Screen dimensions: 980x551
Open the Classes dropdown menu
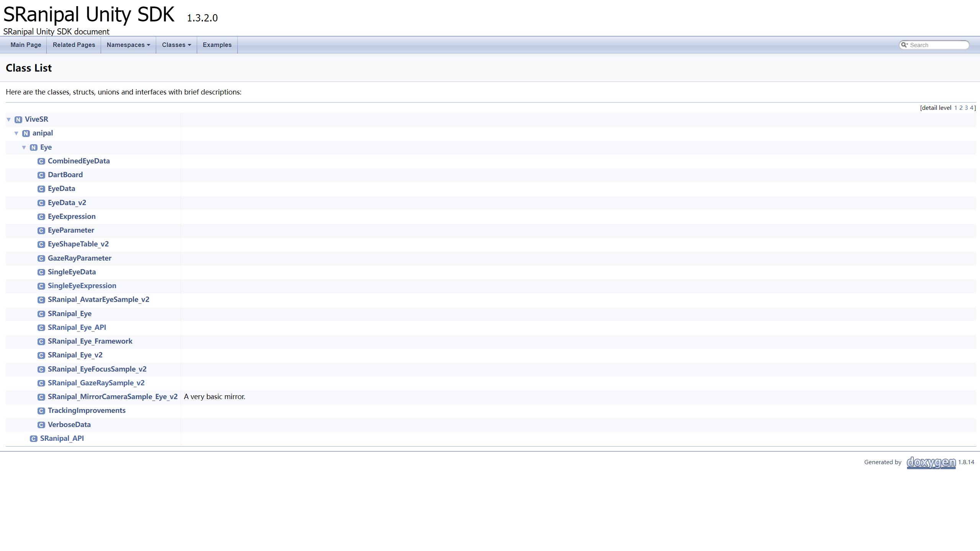(x=176, y=45)
